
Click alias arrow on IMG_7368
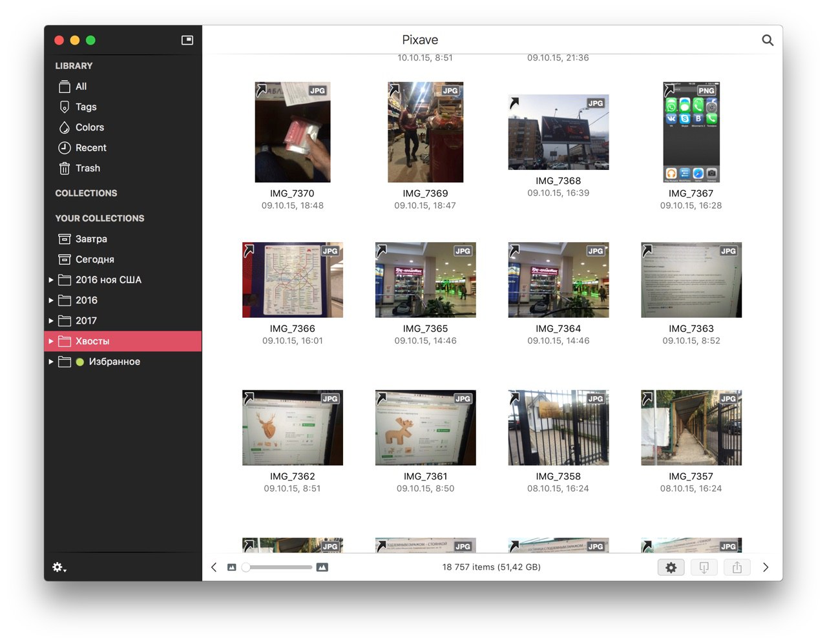point(514,103)
